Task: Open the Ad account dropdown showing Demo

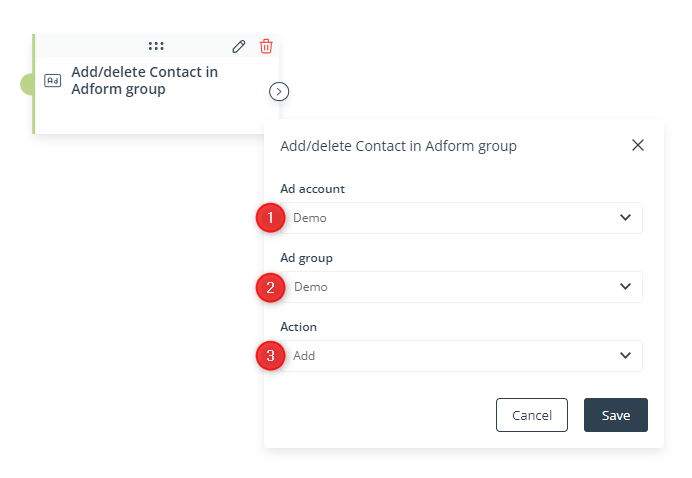Action: pos(461,218)
